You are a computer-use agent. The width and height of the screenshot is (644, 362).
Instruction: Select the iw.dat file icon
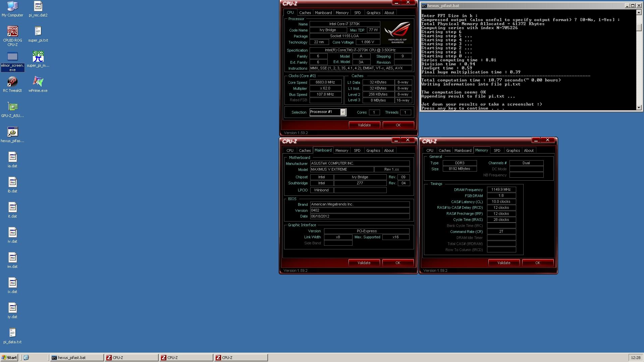12,260
